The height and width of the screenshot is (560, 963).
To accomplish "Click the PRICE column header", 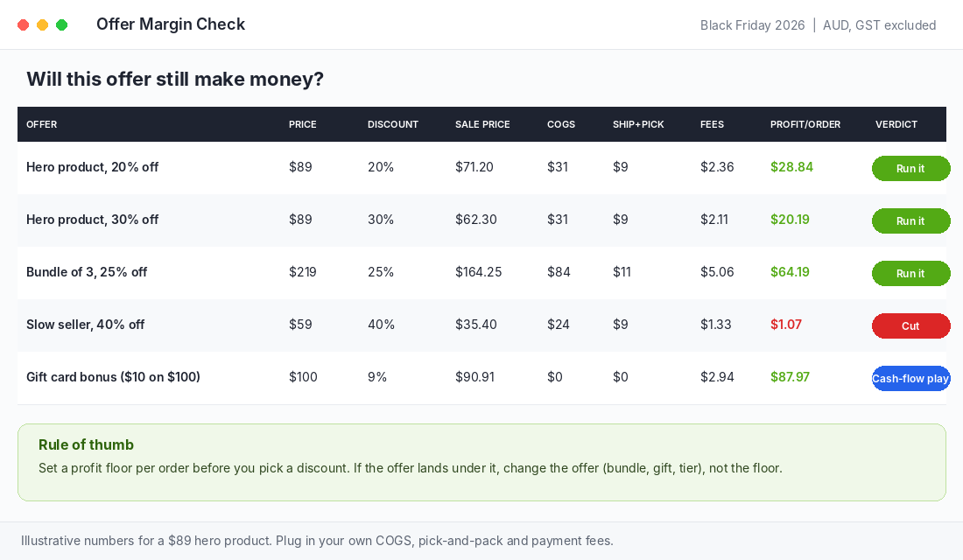I will [303, 124].
